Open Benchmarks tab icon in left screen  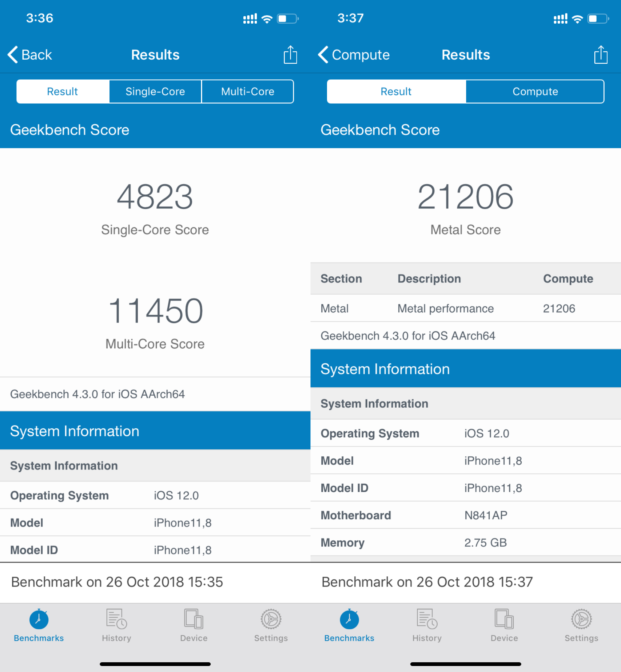(39, 619)
